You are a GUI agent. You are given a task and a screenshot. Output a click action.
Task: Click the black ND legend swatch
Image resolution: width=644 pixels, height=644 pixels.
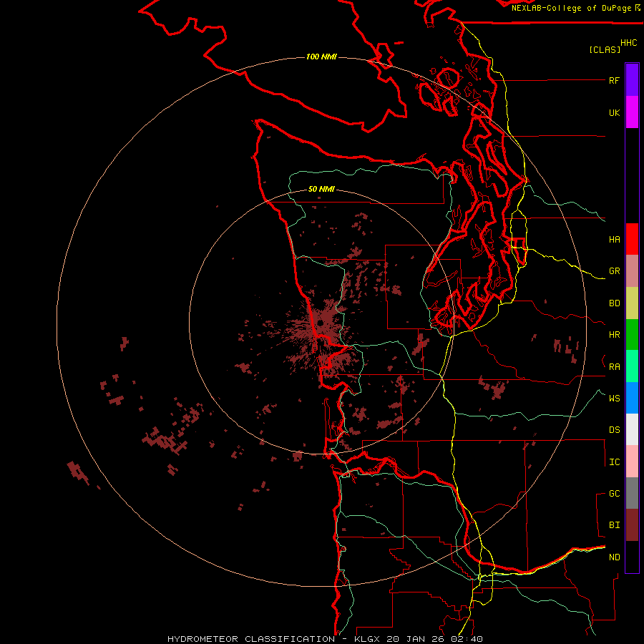point(632,557)
